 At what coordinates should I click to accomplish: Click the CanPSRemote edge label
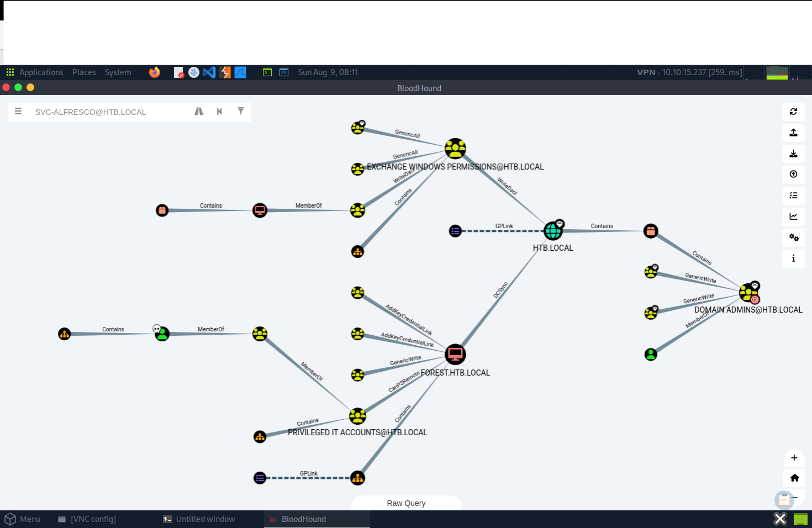[404, 382]
